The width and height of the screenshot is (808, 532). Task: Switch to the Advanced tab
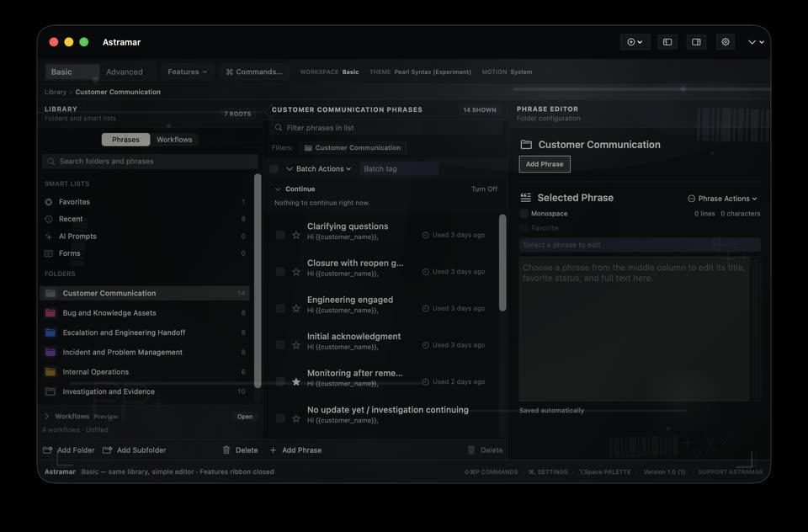(125, 72)
